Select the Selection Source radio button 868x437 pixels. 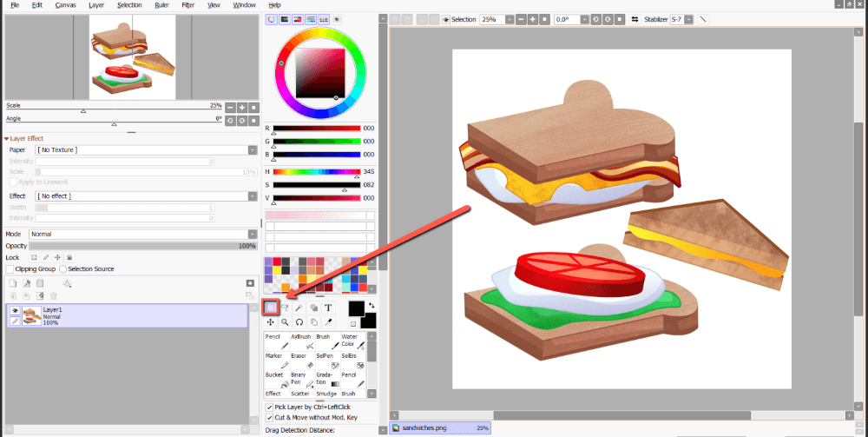pyautogui.click(x=63, y=269)
